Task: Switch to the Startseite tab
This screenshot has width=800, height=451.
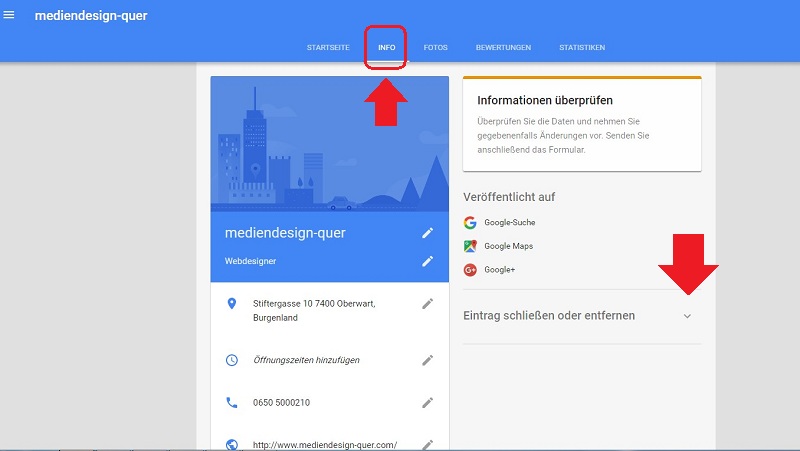Action: pos(328,47)
